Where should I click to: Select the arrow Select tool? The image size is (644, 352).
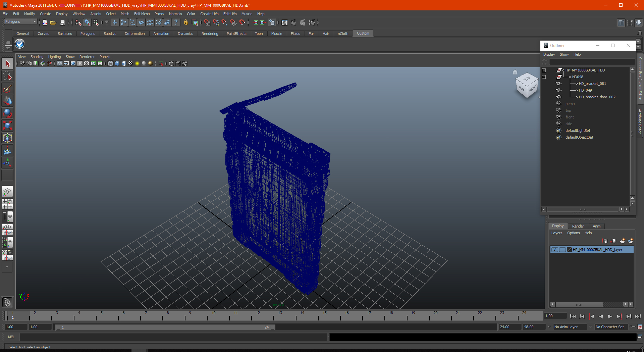coord(7,64)
